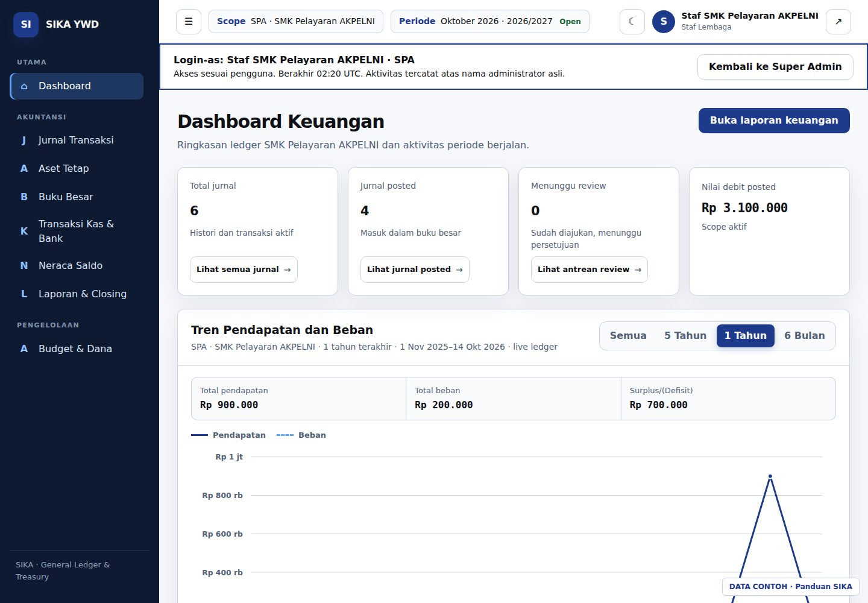
Task: Click Lihat antrean review button
Action: coord(590,270)
